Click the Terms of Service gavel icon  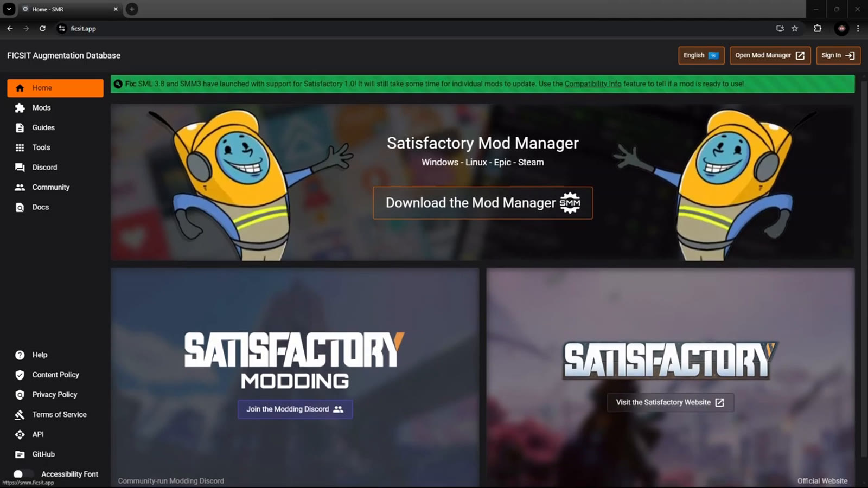[20, 415]
